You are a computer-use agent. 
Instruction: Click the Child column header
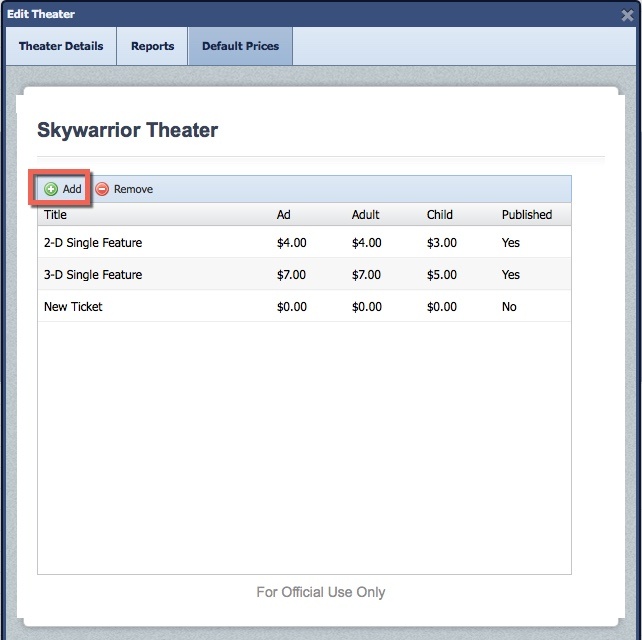440,214
